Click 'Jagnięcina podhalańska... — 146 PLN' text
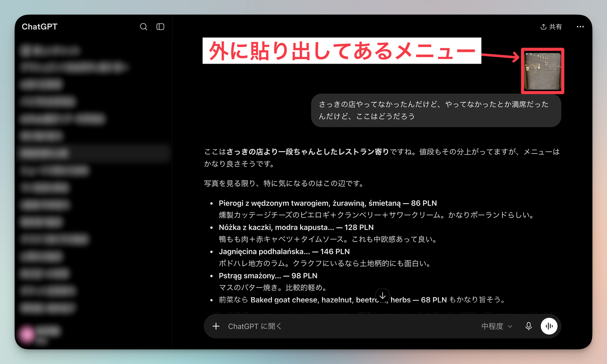The height and width of the screenshot is (364, 607). (284, 252)
